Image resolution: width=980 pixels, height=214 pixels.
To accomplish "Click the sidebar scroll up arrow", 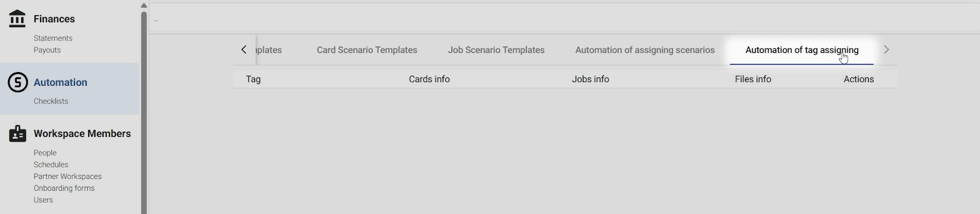I will (144, 6).
